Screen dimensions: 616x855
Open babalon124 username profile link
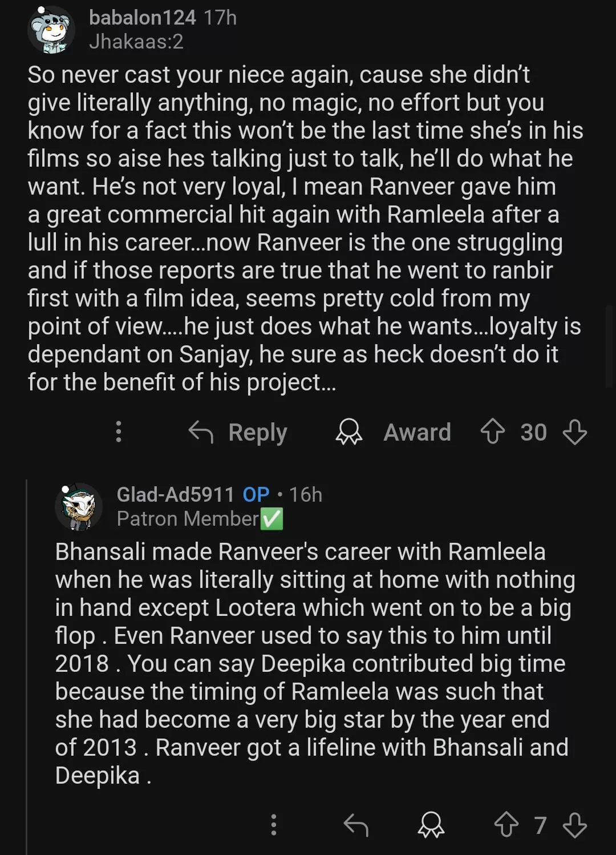(x=143, y=18)
